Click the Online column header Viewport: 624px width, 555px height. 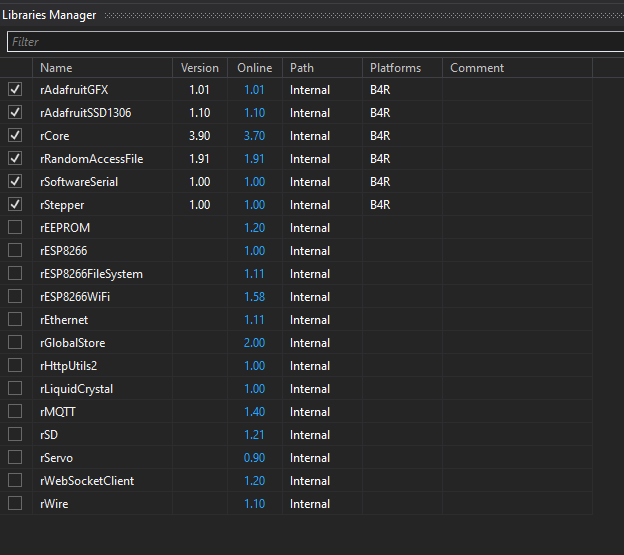coord(254,68)
